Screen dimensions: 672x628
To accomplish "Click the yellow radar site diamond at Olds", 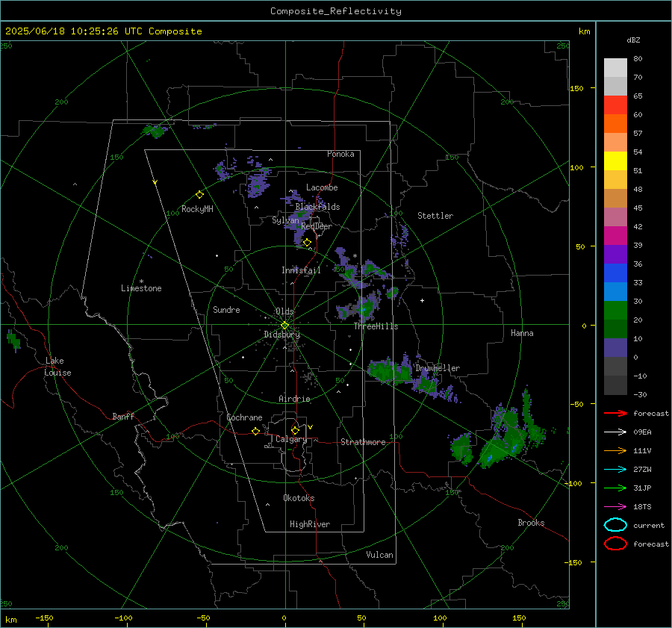I will pos(284,326).
